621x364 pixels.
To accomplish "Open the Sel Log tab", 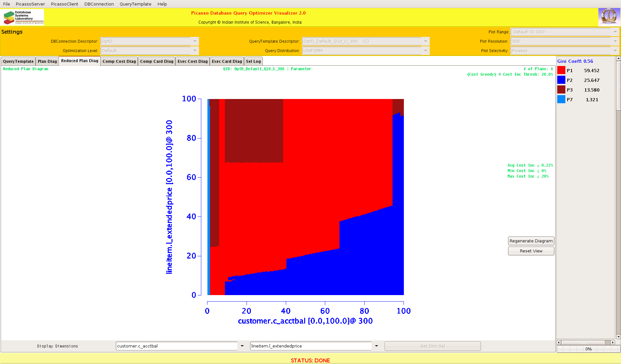I will [x=253, y=61].
